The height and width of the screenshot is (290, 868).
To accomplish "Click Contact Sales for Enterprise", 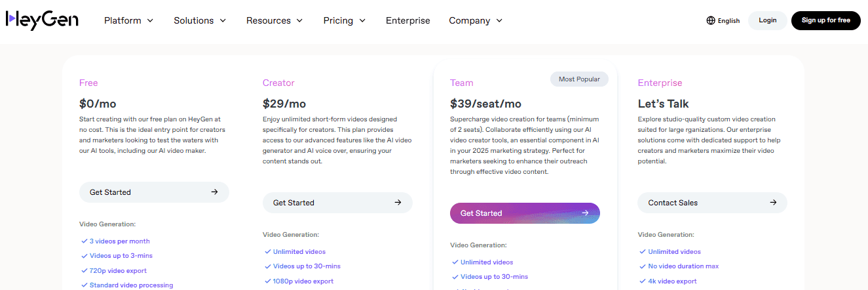I will (712, 203).
